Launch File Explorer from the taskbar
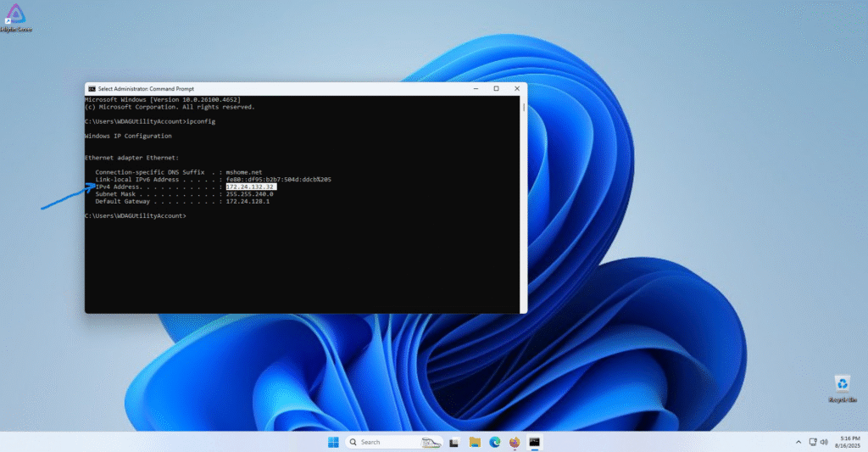Viewport: 868px width, 452px height. 475,442
